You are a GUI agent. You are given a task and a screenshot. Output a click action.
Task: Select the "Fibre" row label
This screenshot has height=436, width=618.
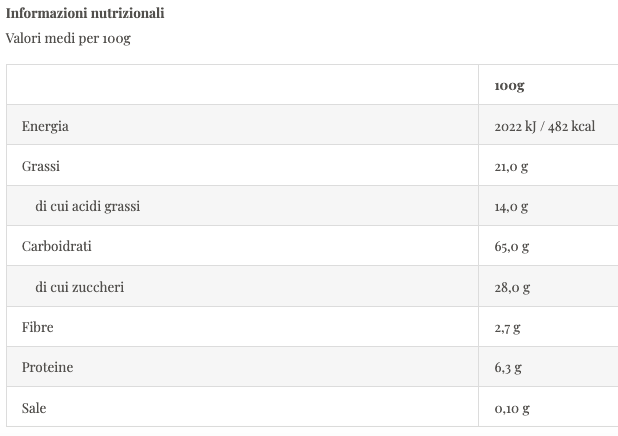(38, 327)
